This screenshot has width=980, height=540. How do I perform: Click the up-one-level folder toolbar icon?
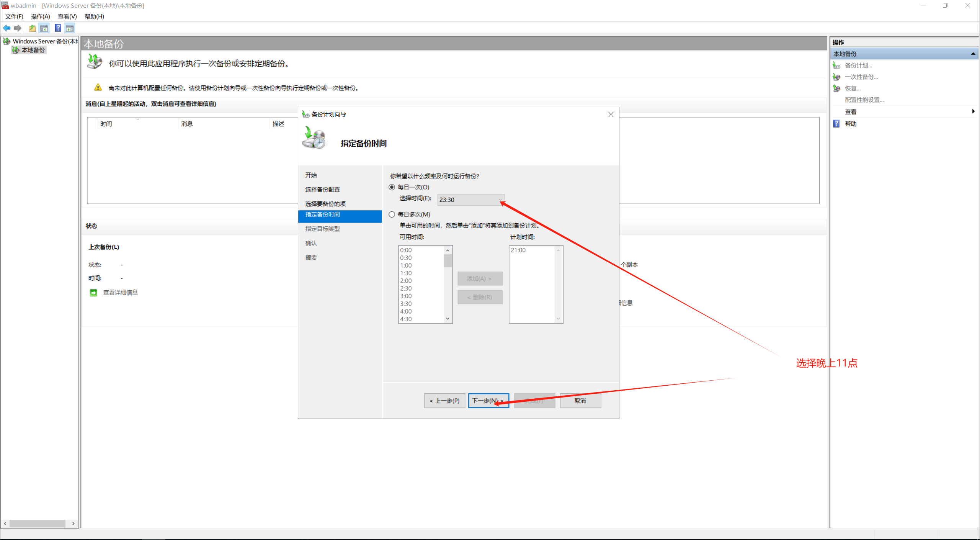coord(33,28)
